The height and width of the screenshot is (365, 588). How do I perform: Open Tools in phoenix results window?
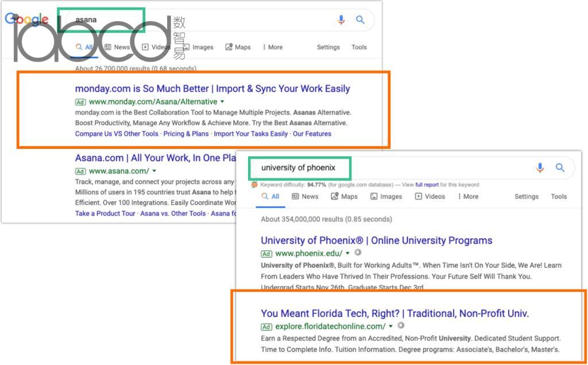(x=559, y=197)
